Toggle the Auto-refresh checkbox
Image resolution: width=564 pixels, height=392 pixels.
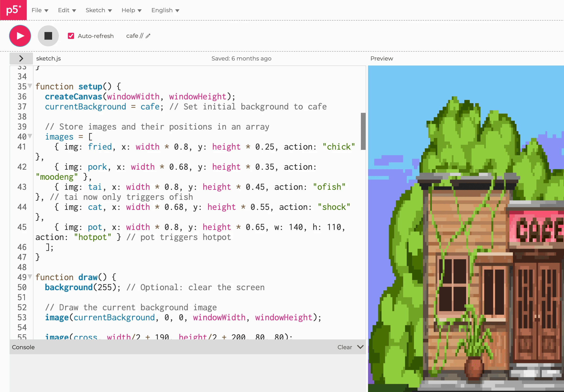[71, 36]
